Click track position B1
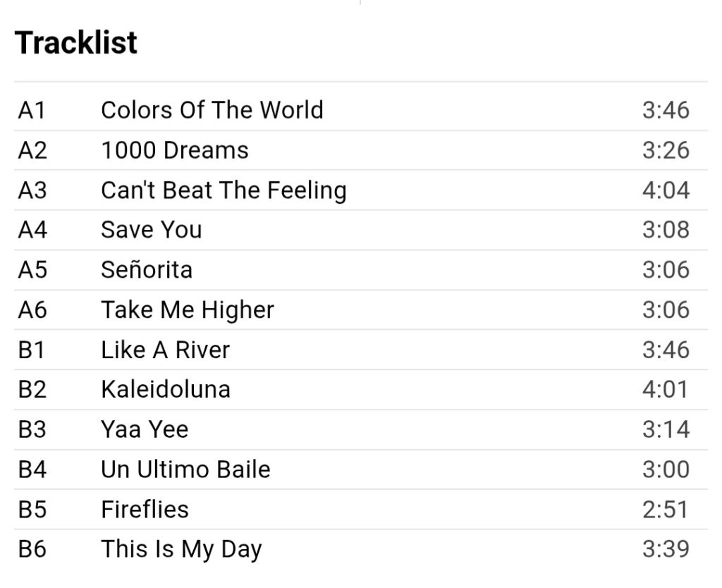The image size is (722, 588). (32, 350)
